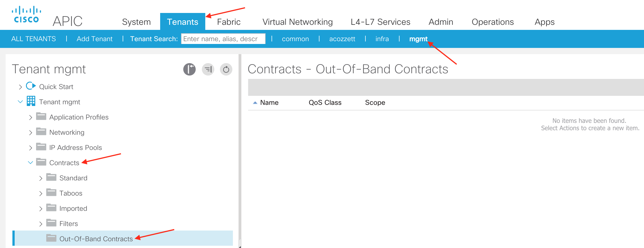Open the common tenant link
The image size is (644, 248).
295,39
